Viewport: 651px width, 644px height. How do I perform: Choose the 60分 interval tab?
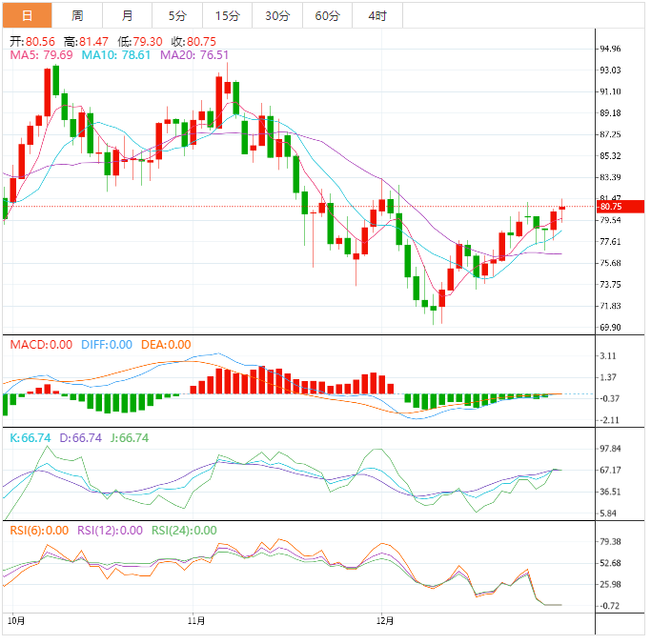pos(327,15)
